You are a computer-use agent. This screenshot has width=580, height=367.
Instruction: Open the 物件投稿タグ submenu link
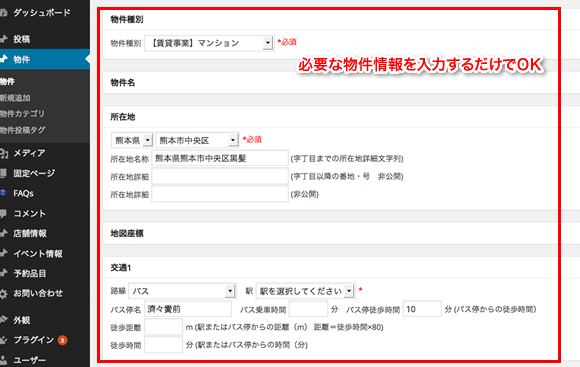point(23,130)
